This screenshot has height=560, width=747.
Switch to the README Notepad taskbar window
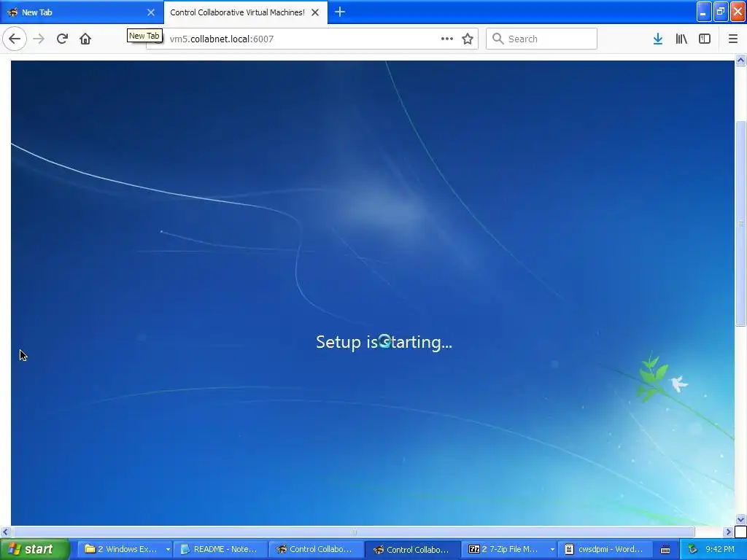220,549
